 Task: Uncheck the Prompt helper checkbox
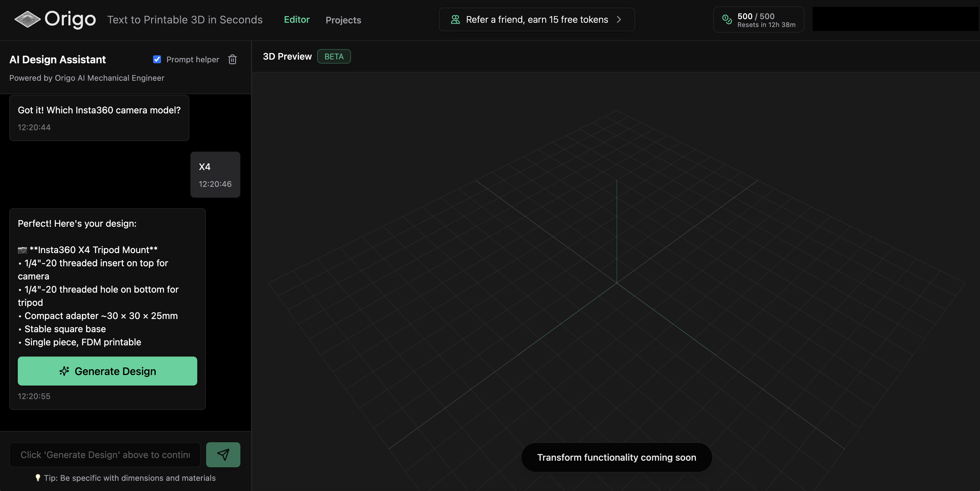point(157,59)
